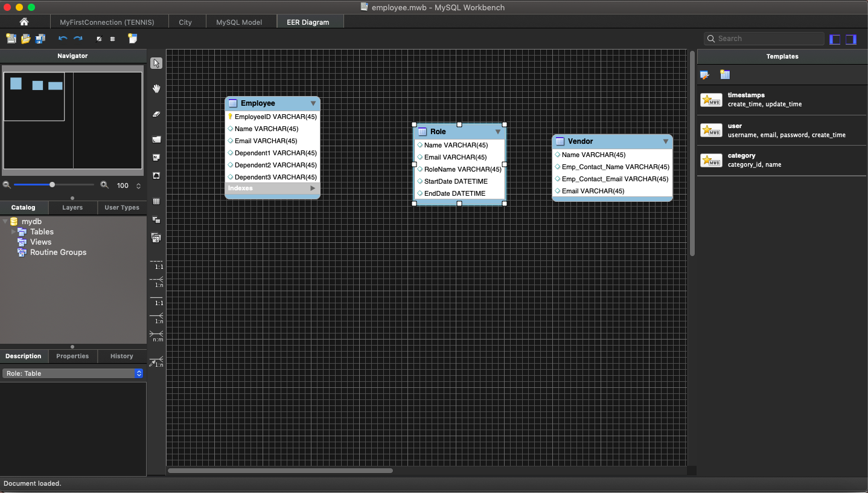Choose 1:n non-identifying relationship tool
Image resolution: width=868 pixels, height=493 pixels.
click(x=156, y=282)
